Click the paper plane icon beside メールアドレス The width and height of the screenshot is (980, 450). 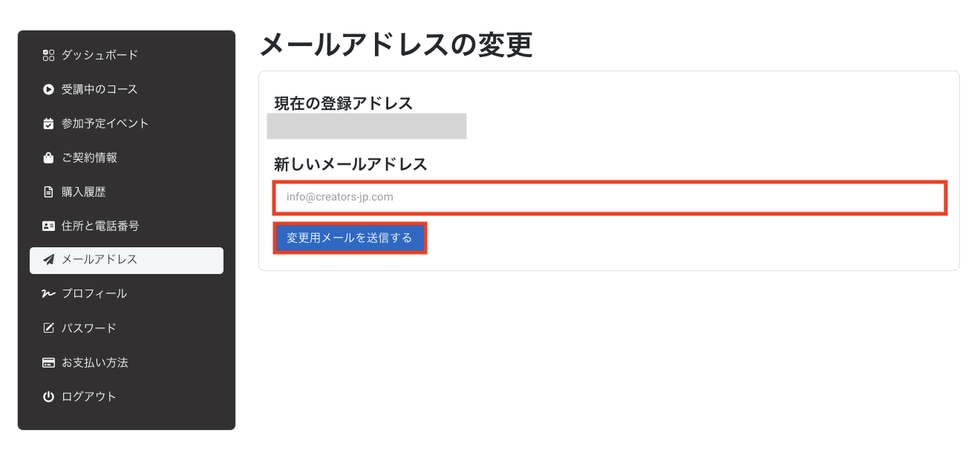point(48,260)
